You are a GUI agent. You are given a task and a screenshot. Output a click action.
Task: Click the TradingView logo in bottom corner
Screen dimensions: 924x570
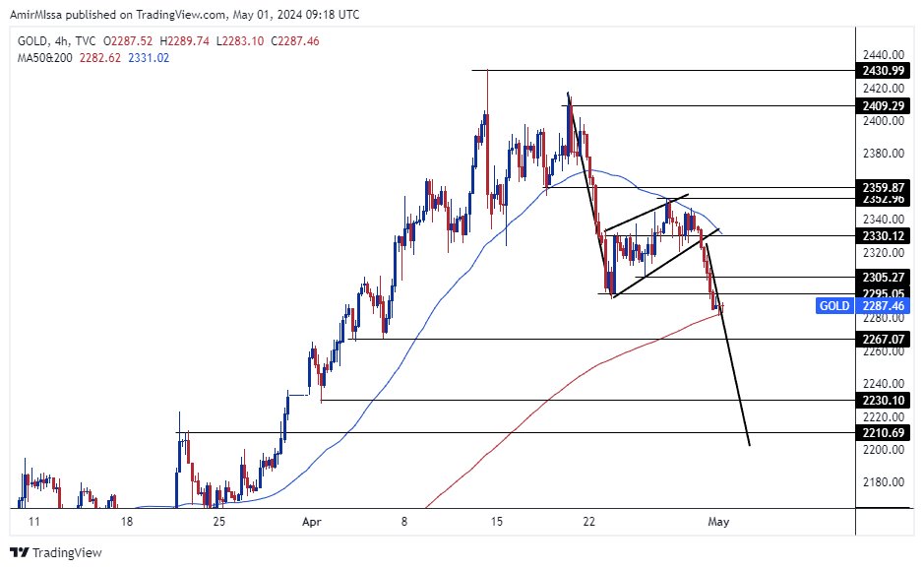[x=56, y=553]
